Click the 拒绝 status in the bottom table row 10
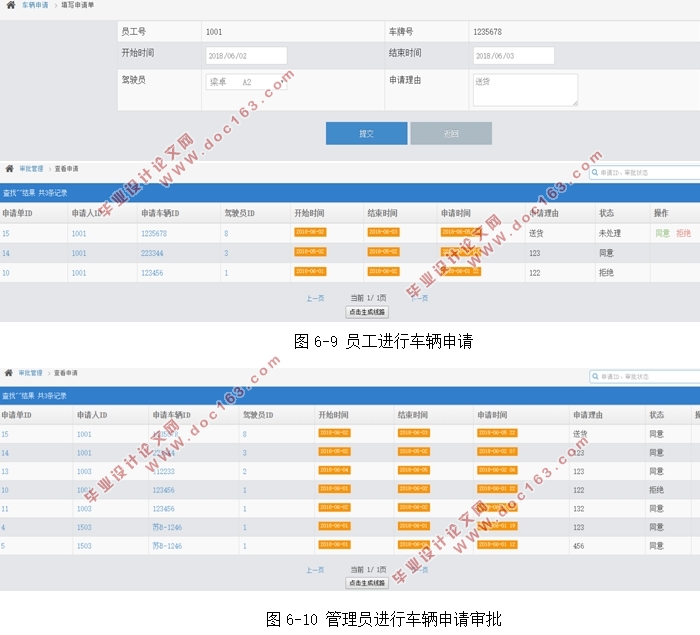This screenshot has width=700, height=635. [x=656, y=490]
